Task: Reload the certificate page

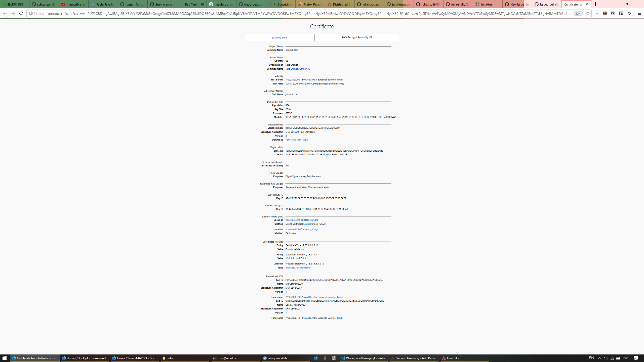Action: [x=21, y=13]
